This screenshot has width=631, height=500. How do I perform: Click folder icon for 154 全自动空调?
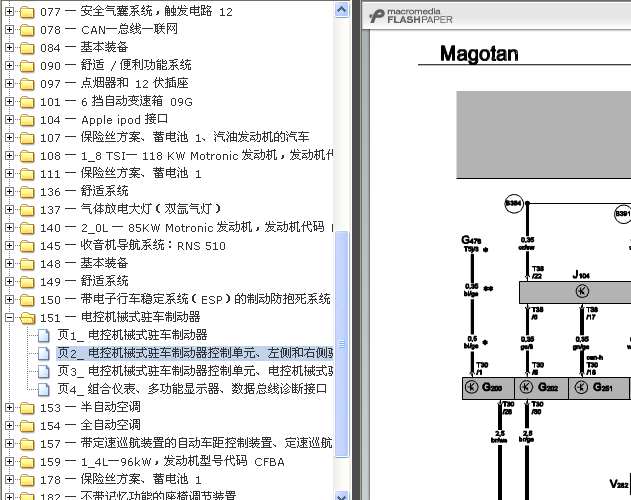(x=27, y=426)
